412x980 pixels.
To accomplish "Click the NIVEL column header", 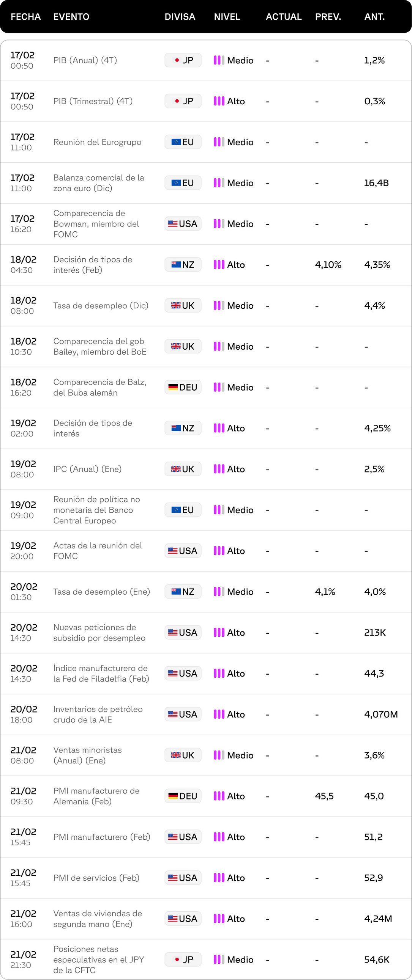I will point(227,17).
